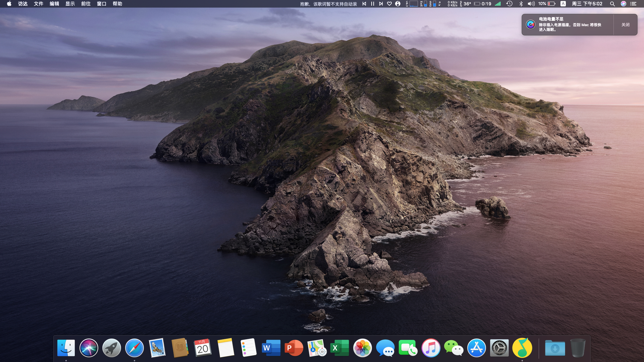The width and height of the screenshot is (644, 362).
Task: Open the Apple menu
Action: point(9,4)
